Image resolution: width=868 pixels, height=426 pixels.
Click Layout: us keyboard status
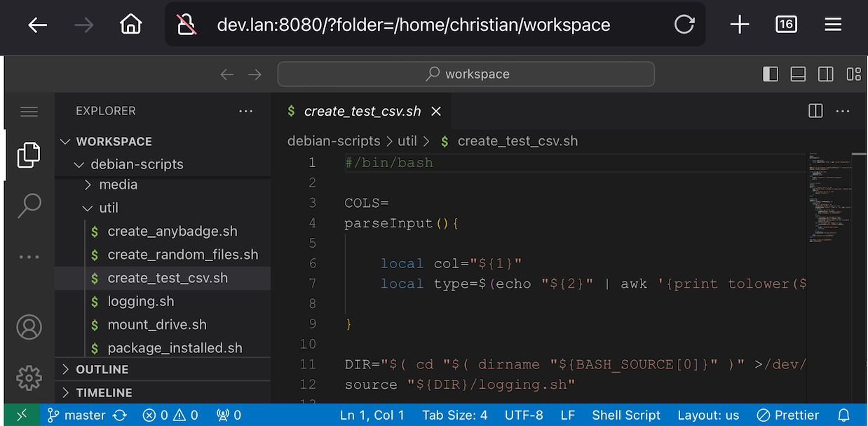pyautogui.click(x=708, y=415)
